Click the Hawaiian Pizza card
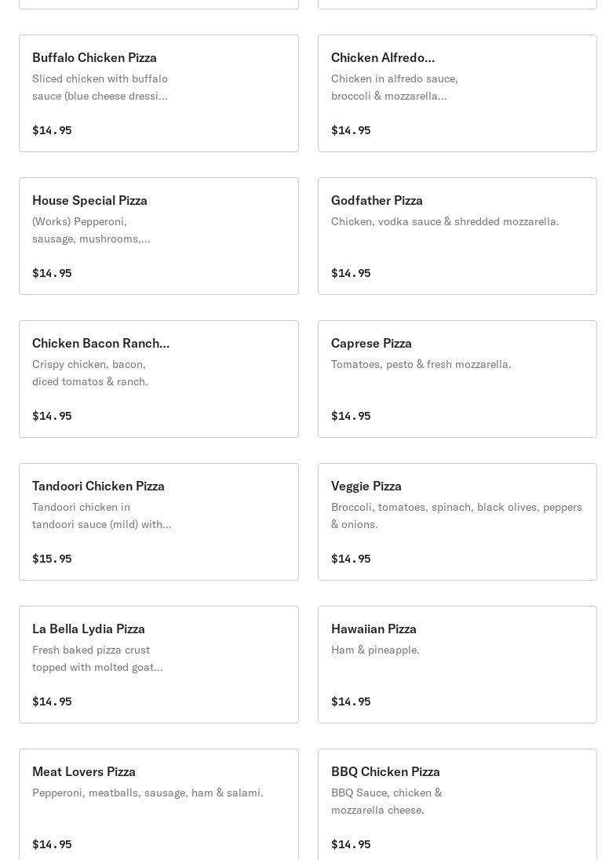The height and width of the screenshot is (860, 616). point(457,665)
